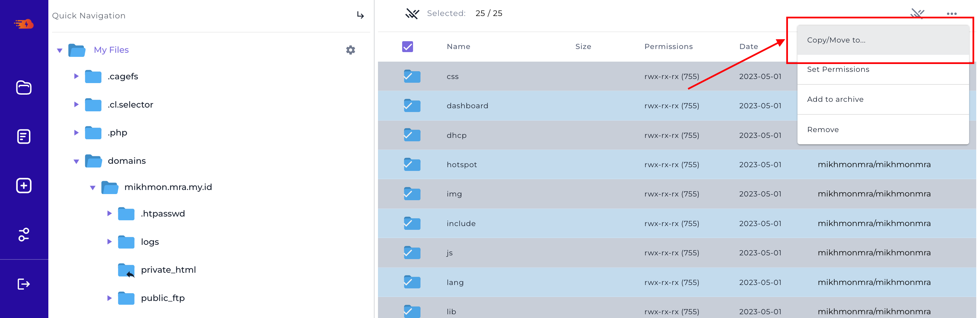Open the include folder name
The width and height of the screenshot is (980, 318).
pyautogui.click(x=461, y=224)
